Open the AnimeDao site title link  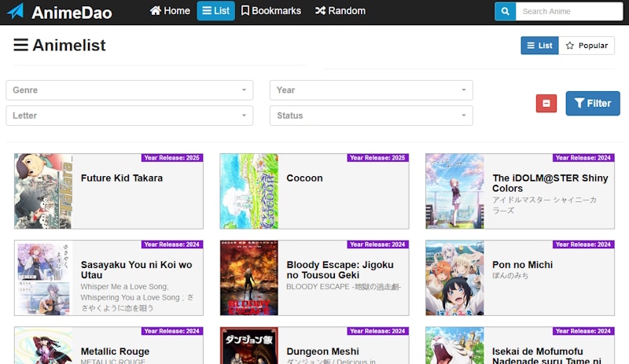[x=72, y=13]
